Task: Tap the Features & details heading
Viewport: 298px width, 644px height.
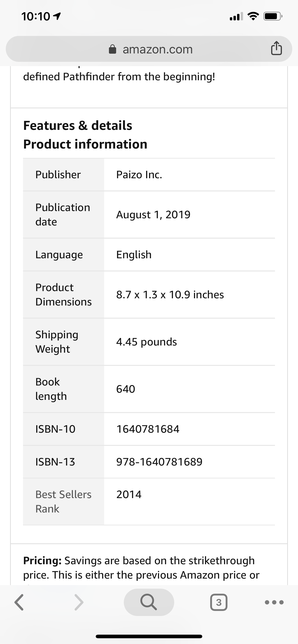Action: click(78, 125)
